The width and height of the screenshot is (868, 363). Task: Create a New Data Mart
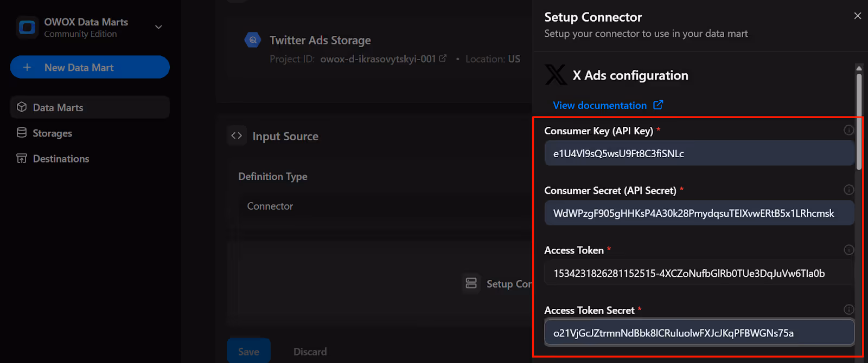point(90,67)
